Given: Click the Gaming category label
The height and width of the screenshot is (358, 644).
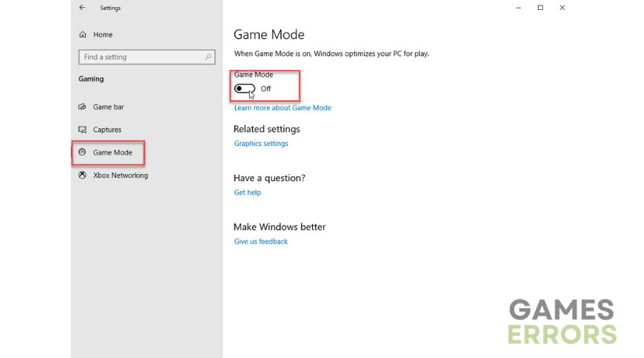Looking at the screenshot, I should tap(91, 79).
